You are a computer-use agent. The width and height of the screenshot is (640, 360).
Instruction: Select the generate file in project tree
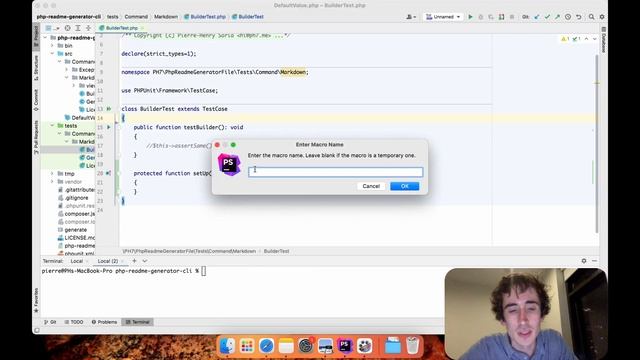click(76, 230)
